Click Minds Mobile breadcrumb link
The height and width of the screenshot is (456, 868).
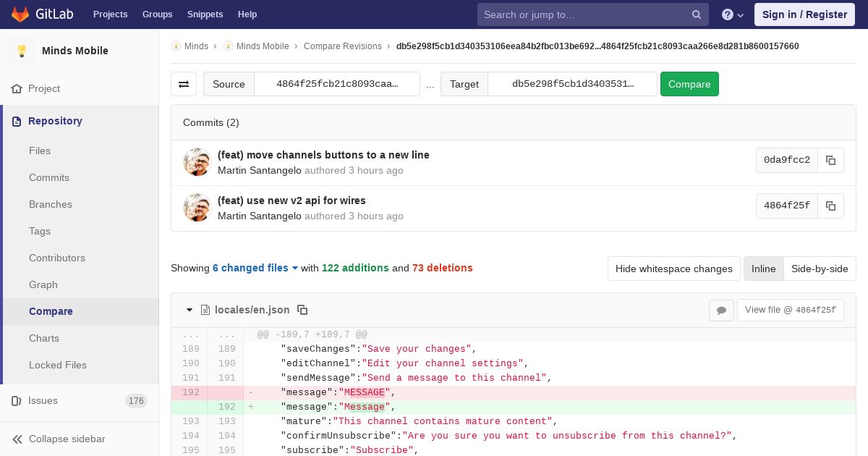(263, 46)
